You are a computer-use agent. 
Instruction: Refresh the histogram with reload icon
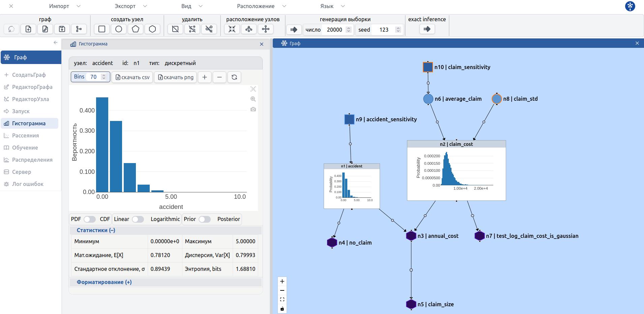pyautogui.click(x=234, y=77)
